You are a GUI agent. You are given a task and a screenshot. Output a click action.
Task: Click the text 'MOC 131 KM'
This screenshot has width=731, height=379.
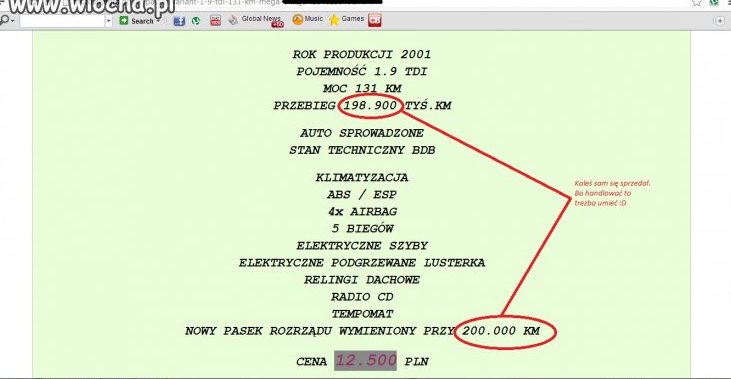pyautogui.click(x=362, y=89)
